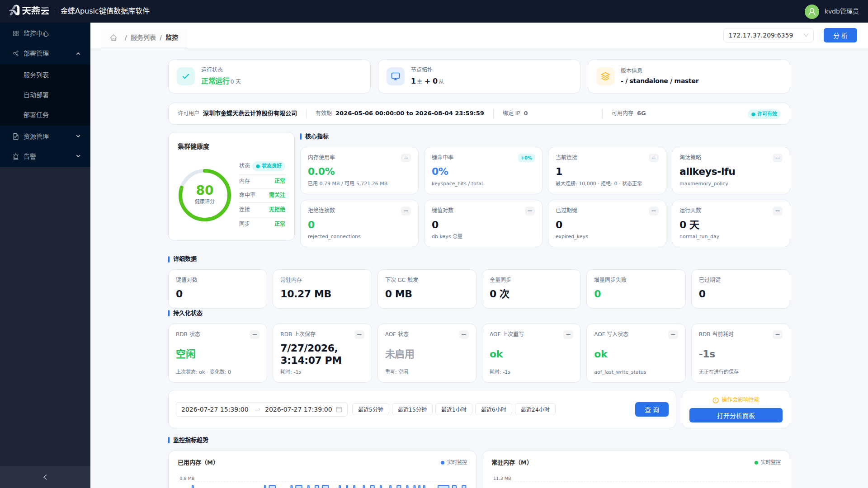The height and width of the screenshot is (488, 868).
Task: Go to 服务列表 breadcrumb link
Action: coord(143,38)
